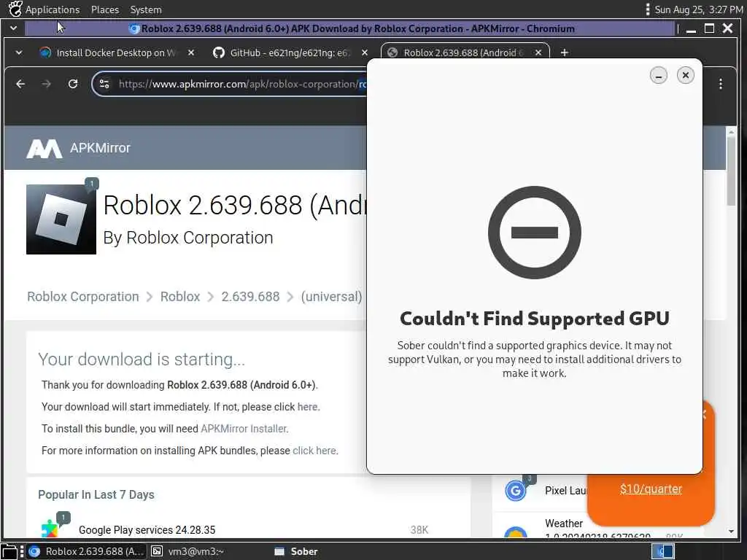
Task: Open site information icon in address bar
Action: tap(104, 85)
